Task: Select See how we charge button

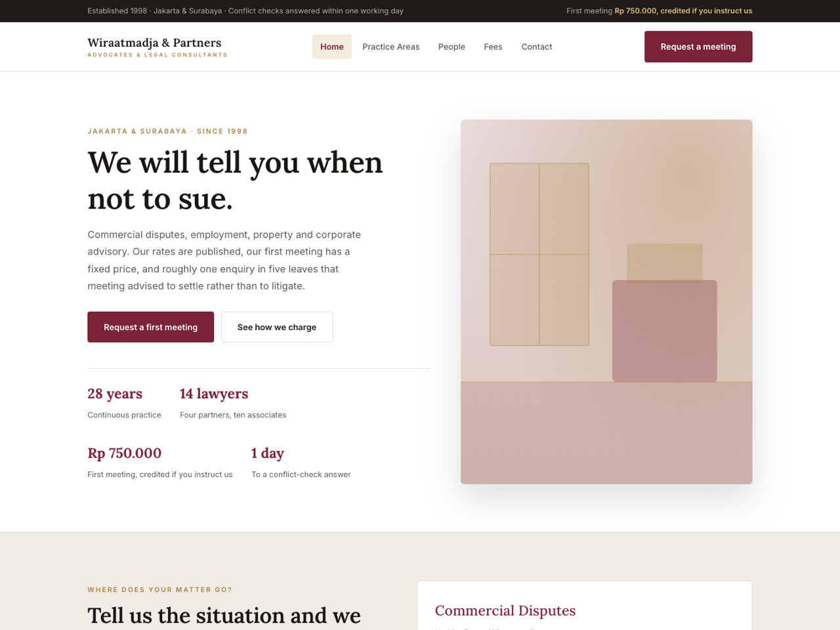Action: tap(277, 327)
